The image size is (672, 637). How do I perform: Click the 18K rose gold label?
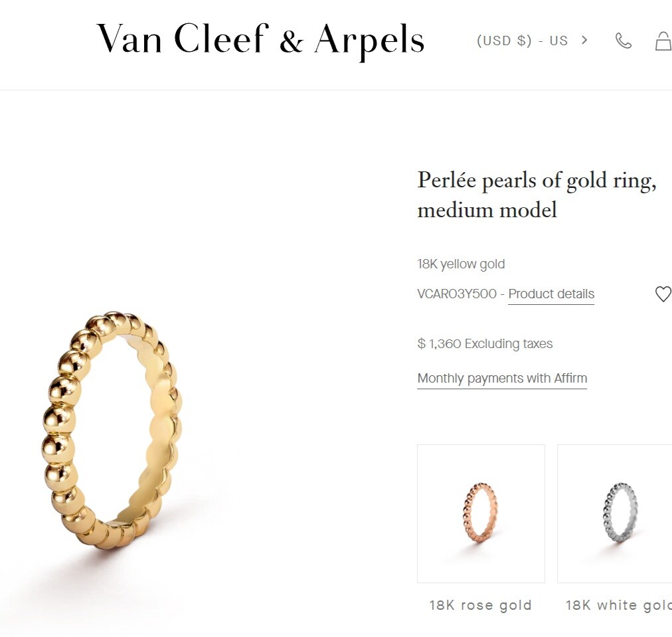[481, 605]
